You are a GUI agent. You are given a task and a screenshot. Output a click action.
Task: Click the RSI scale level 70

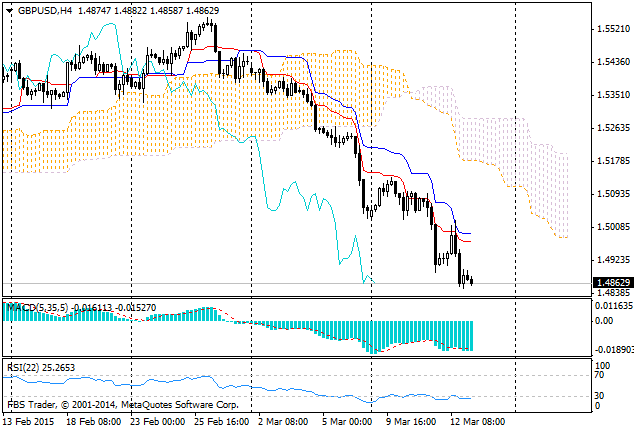599,375
